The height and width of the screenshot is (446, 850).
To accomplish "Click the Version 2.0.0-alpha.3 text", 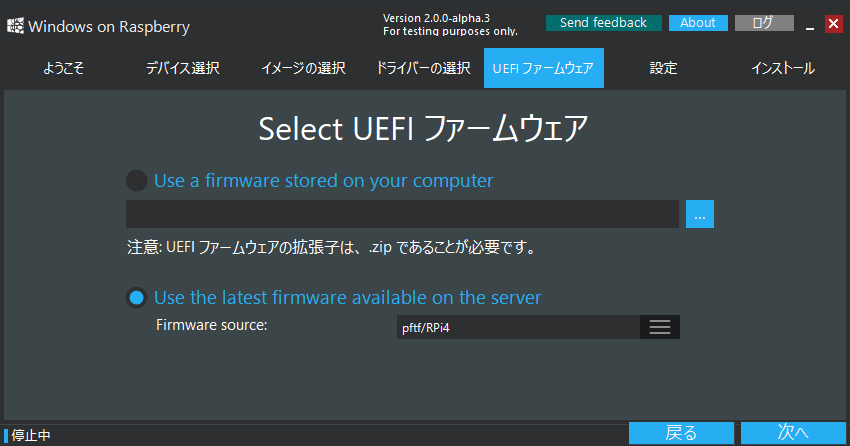I will point(436,18).
